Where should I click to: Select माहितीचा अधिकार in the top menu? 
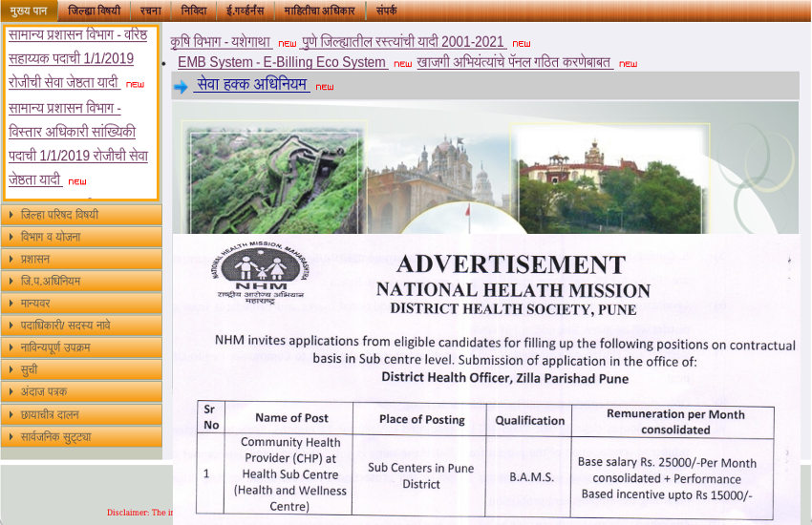(319, 10)
